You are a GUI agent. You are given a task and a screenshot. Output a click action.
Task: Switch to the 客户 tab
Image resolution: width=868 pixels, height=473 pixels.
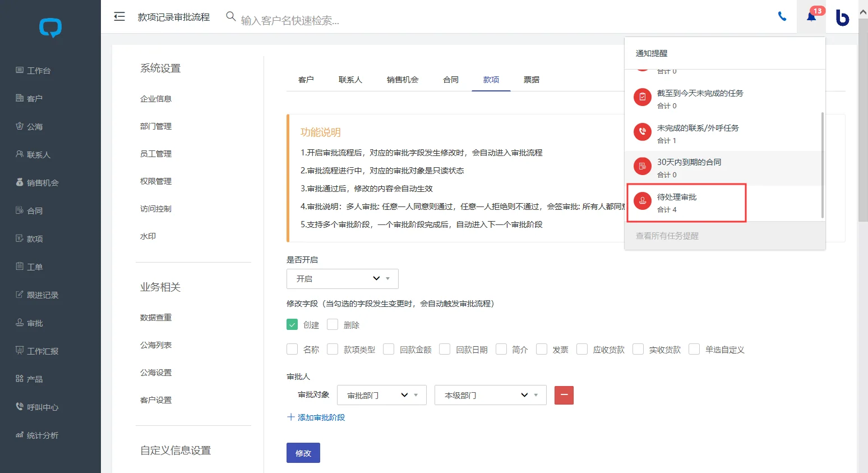tap(306, 80)
